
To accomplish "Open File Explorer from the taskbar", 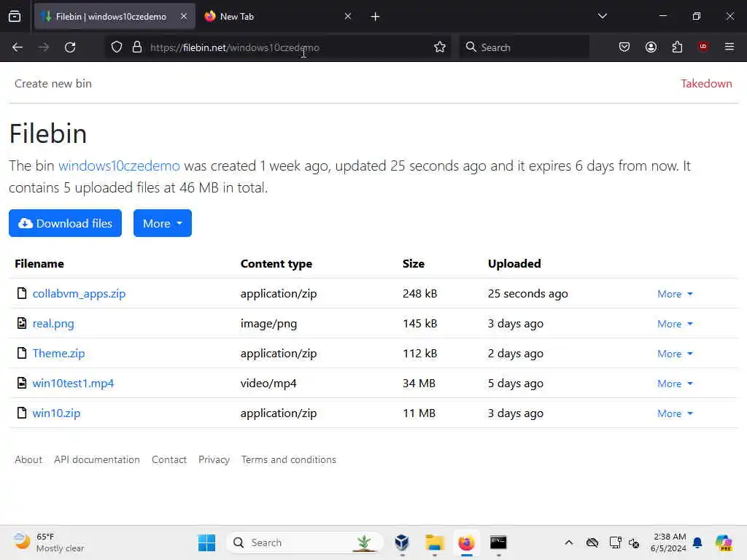I will coord(435,542).
